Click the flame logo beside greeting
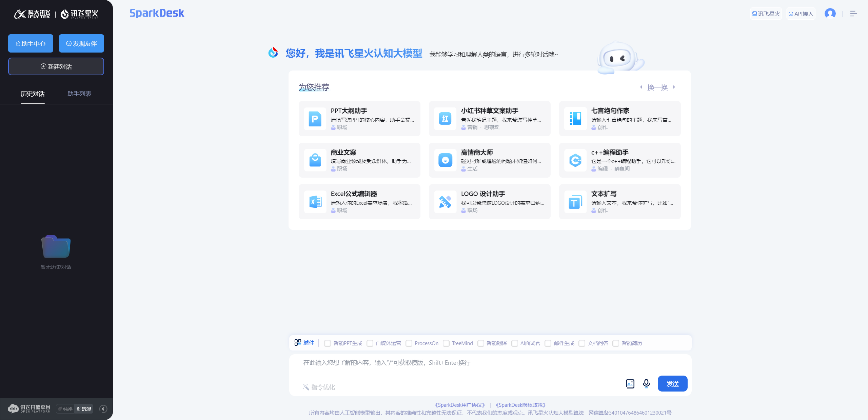The width and height of the screenshot is (868, 420). [x=273, y=53]
